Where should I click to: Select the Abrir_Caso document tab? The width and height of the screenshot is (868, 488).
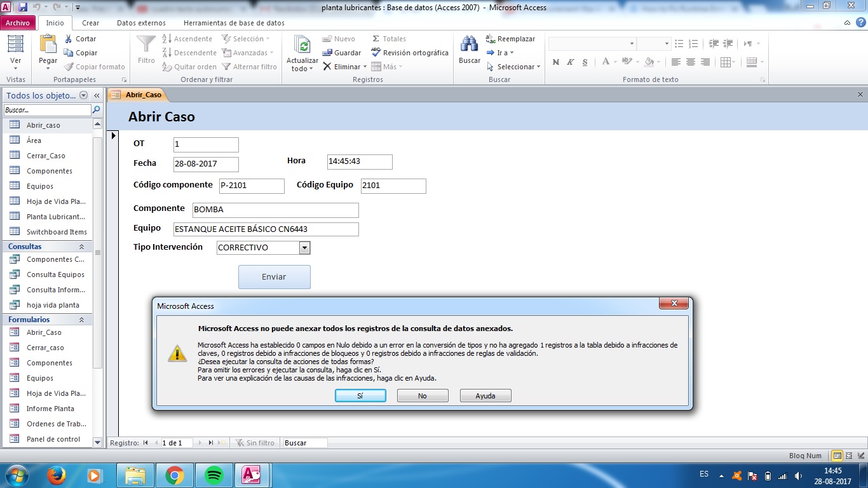pos(137,95)
